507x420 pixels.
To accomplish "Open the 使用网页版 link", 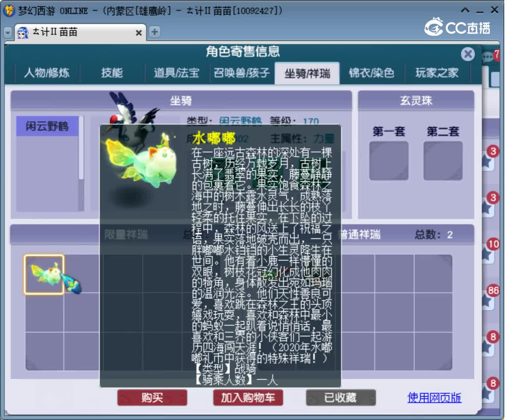I will [434, 397].
